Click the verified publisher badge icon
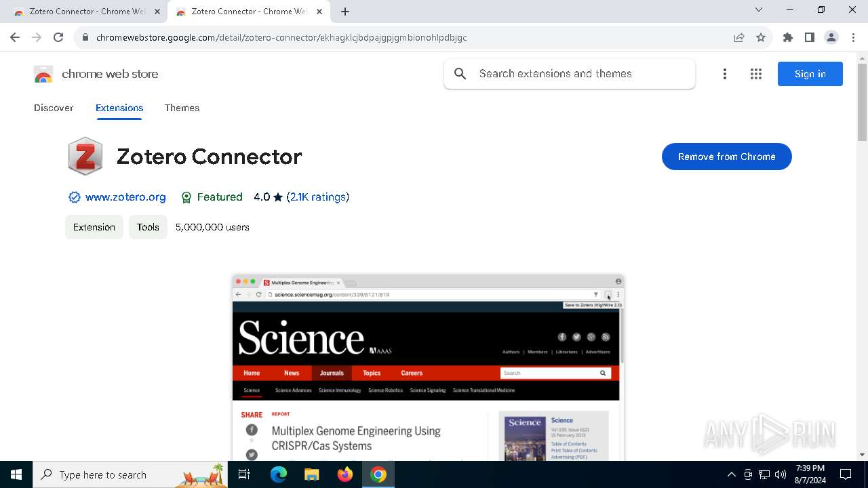 click(75, 197)
